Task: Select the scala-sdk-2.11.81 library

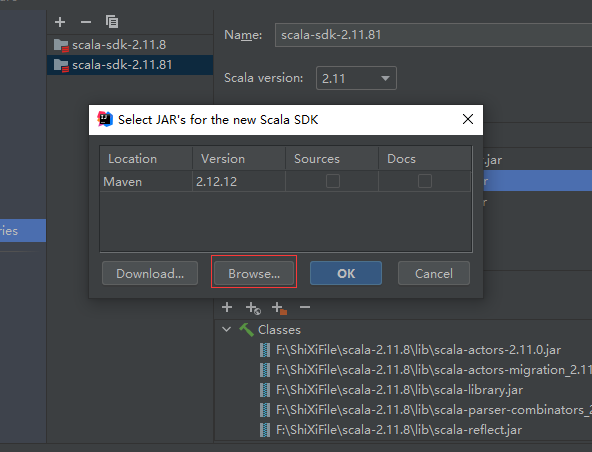Action: (x=130, y=65)
